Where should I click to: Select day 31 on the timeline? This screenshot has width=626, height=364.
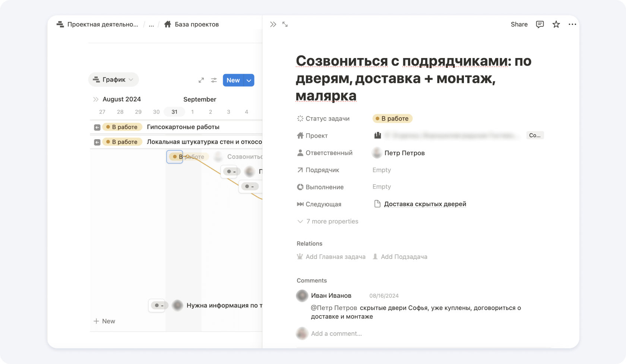tap(174, 112)
